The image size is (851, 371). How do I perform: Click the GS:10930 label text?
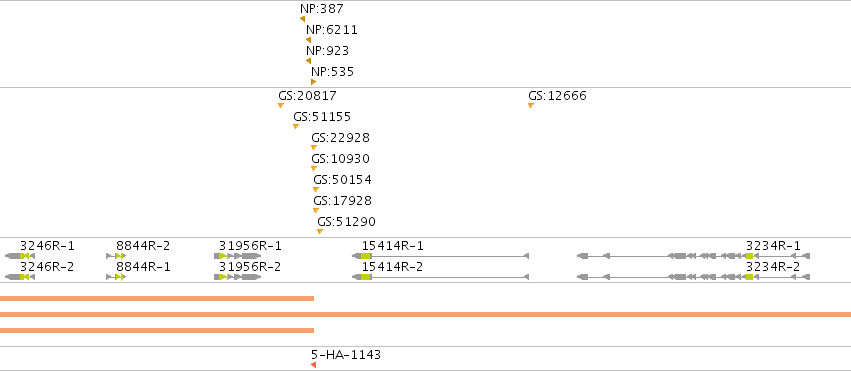click(340, 159)
